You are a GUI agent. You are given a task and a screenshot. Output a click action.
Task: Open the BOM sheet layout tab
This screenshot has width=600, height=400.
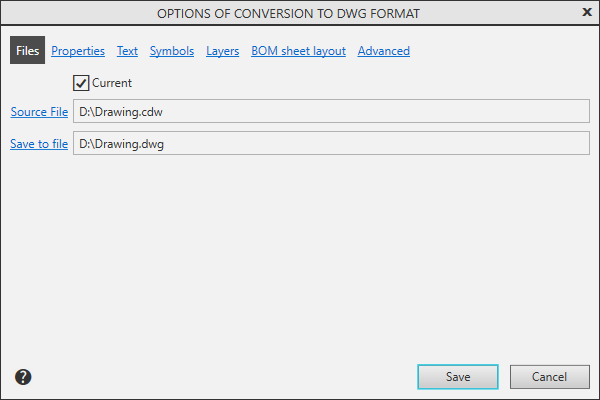(x=299, y=51)
